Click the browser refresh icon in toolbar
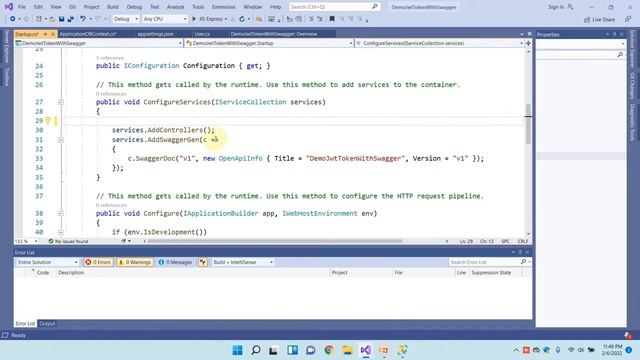Image resolution: width=640 pixels, height=360 pixels. coord(242,19)
